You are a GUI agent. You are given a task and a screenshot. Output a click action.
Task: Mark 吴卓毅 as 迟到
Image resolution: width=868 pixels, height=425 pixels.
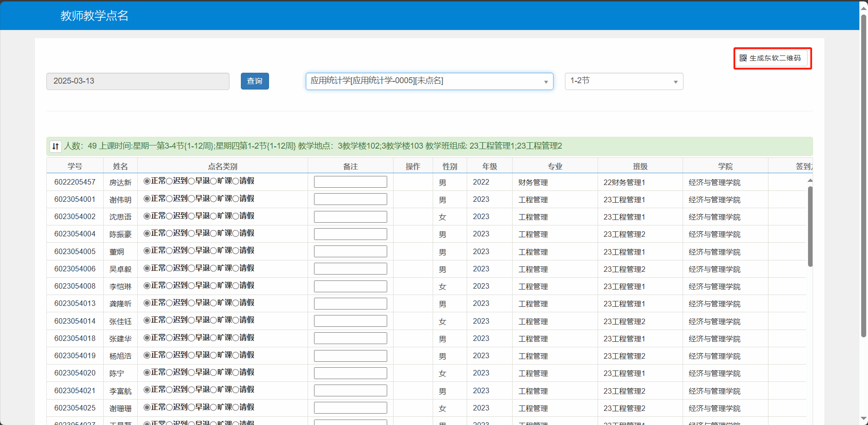169,268
